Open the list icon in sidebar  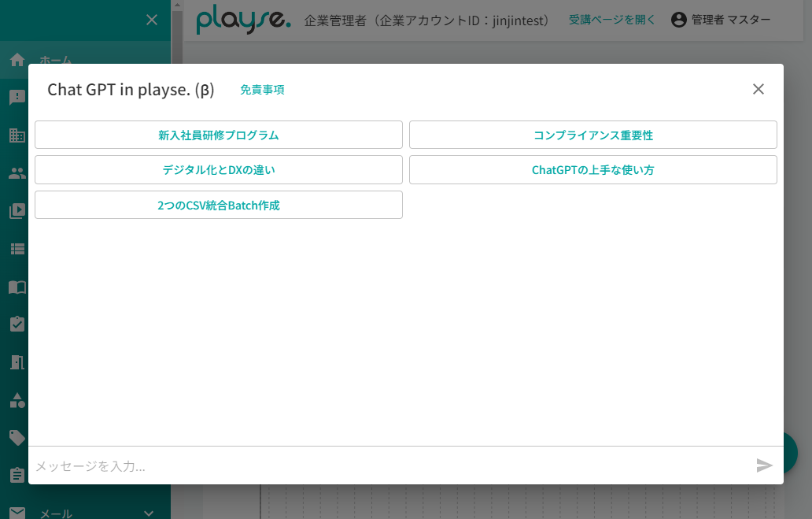coord(17,249)
